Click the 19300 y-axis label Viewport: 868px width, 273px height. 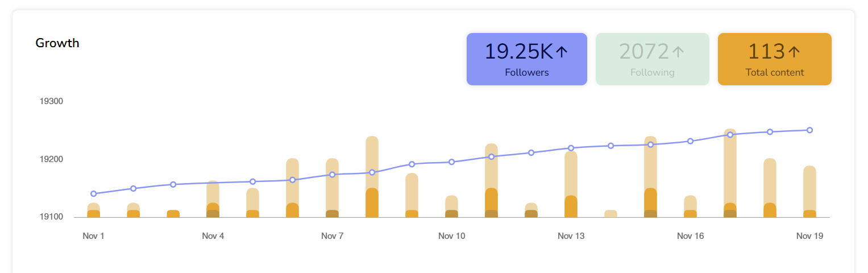click(x=51, y=101)
